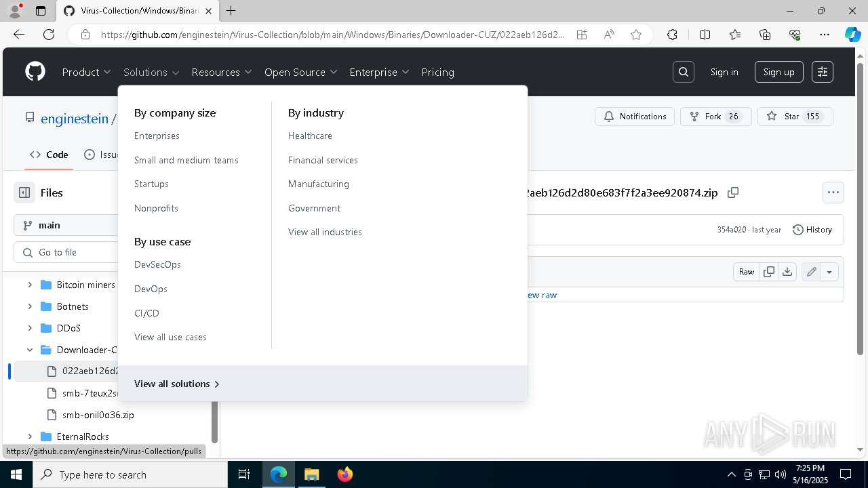Refresh the page in browser toolbar
The width and height of the screenshot is (868, 488).
49,35
